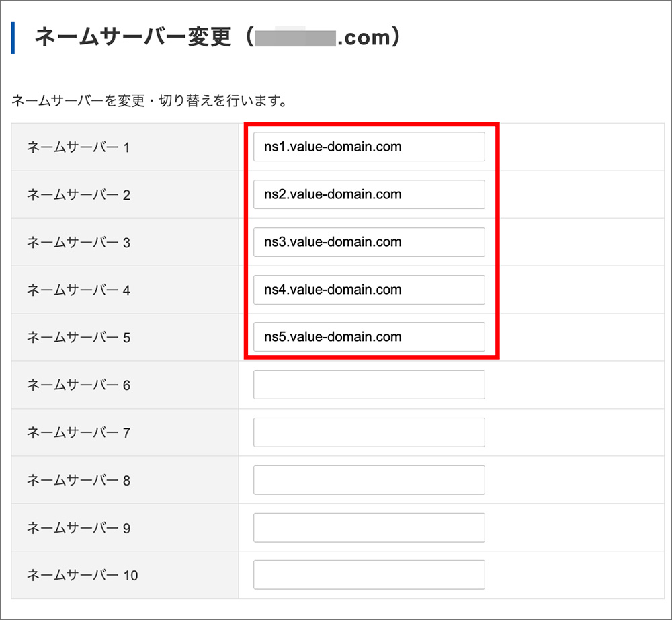Select the ns2.value-domain.com text field
Viewport: 672px width, 620px height.
pyautogui.click(x=369, y=194)
